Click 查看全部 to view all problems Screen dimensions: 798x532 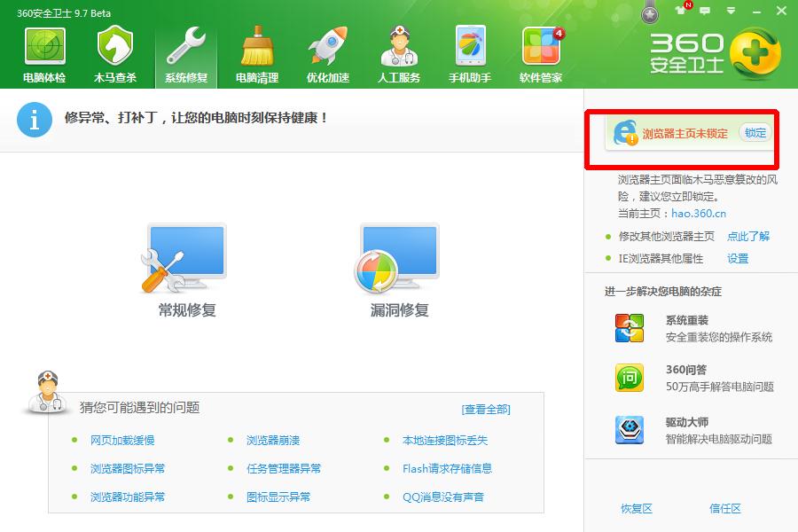click(486, 409)
